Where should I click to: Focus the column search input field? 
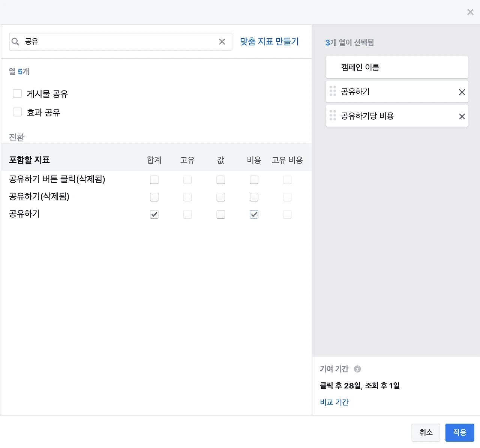tap(121, 42)
